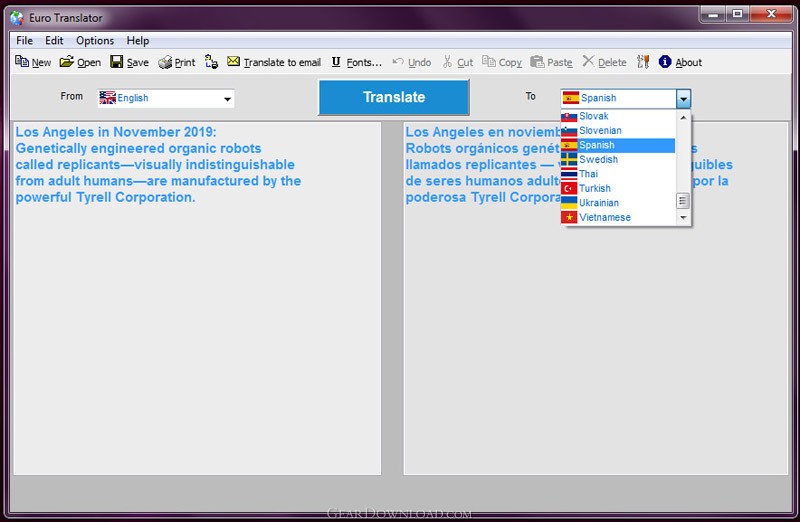Select Slovenian from the language list
This screenshot has width=800, height=522.
click(x=618, y=131)
